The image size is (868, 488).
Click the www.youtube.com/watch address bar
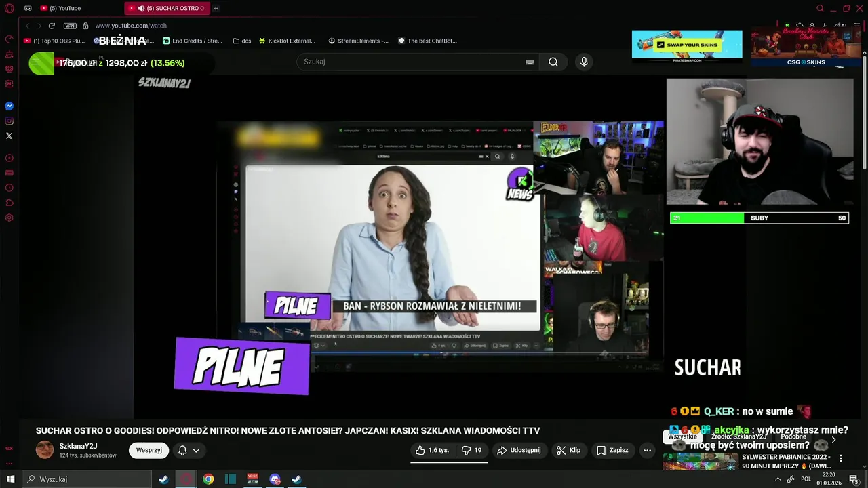(x=131, y=26)
